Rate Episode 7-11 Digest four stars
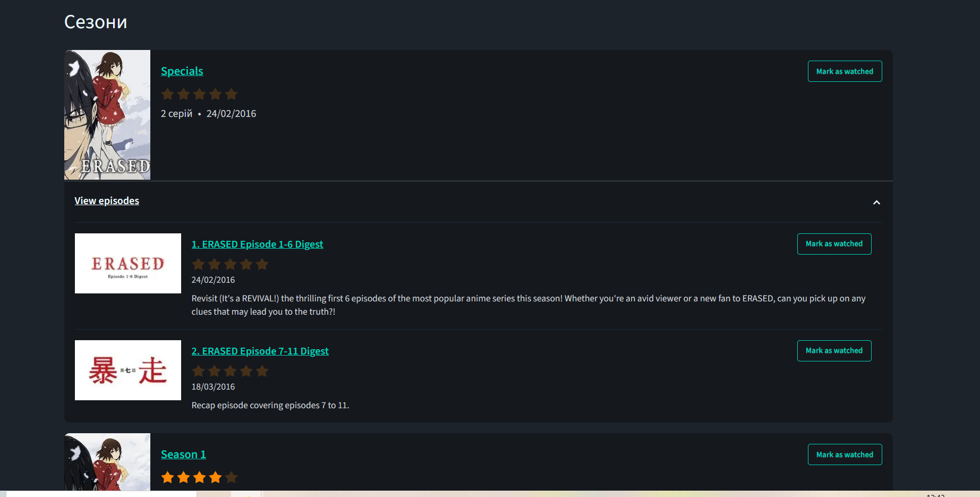This screenshot has width=980, height=497. (x=246, y=372)
